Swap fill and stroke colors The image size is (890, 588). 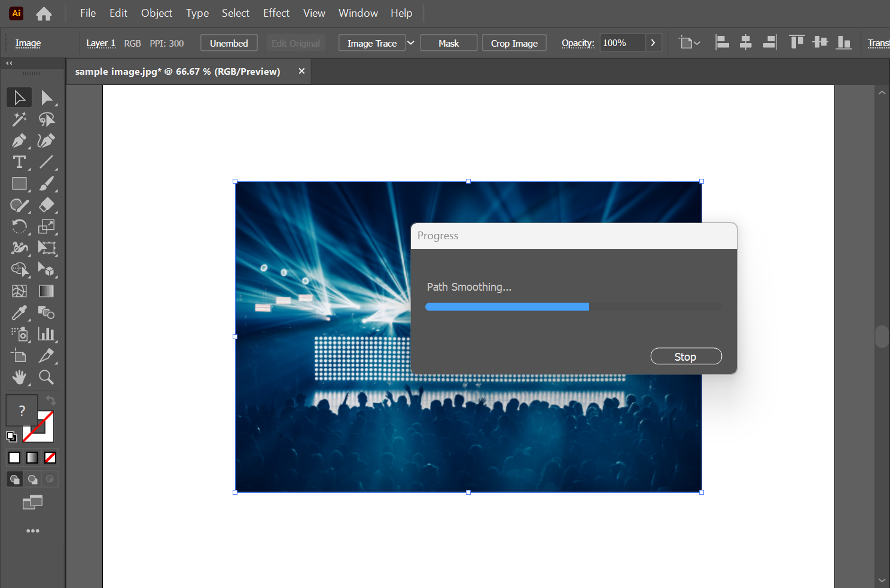click(x=51, y=400)
